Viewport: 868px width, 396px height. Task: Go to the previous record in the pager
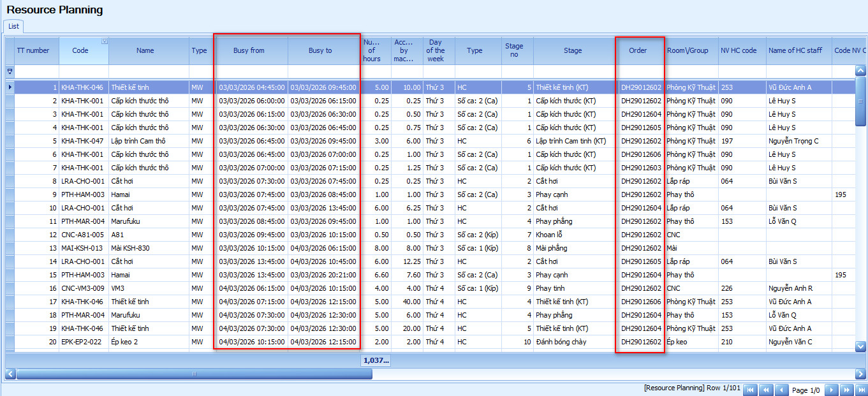[781, 390]
